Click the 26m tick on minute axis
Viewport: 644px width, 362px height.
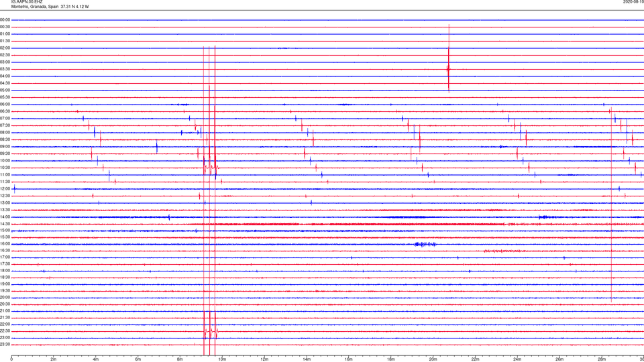[559, 359]
